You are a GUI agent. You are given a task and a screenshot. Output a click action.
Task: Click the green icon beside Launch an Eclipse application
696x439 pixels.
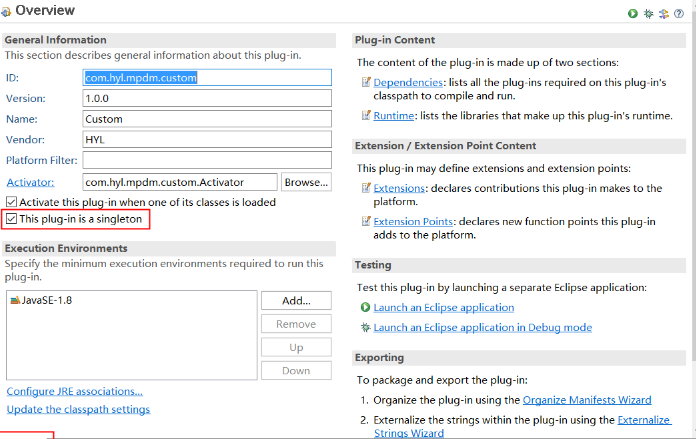click(366, 308)
